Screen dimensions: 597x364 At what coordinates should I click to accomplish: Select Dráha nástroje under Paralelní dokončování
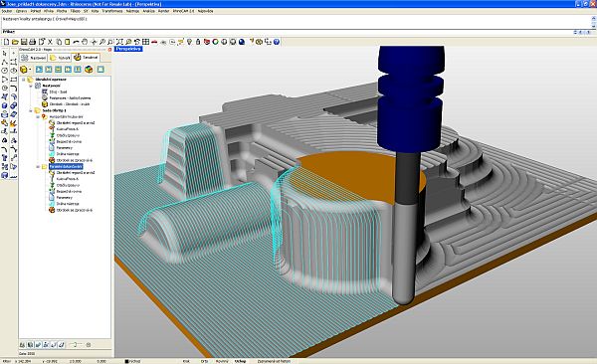68,204
